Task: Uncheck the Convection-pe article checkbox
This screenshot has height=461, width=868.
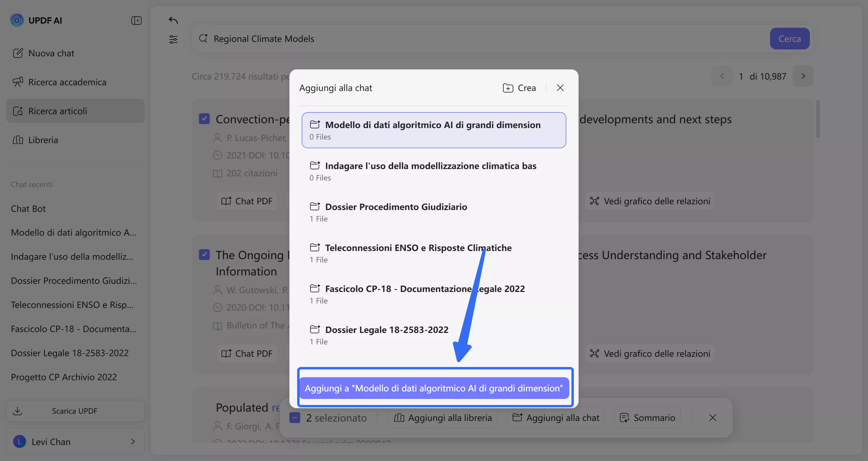Action: tap(204, 118)
